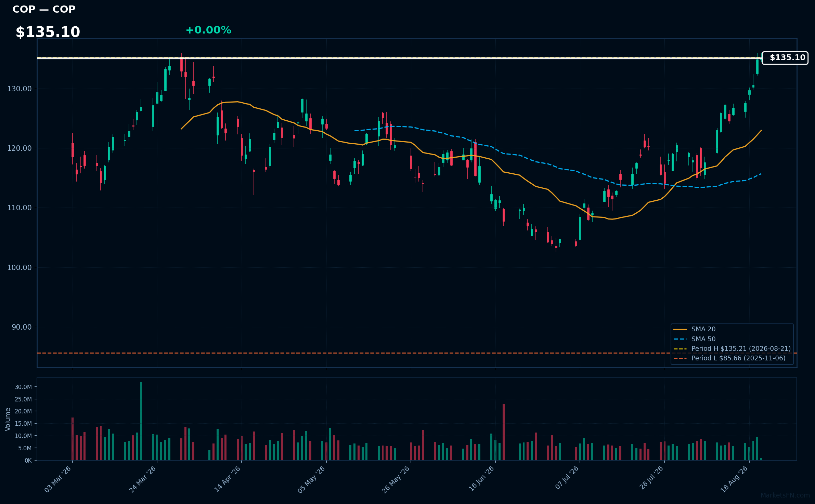Click the 130.00 price axis label
Image resolution: width=815 pixels, height=504 pixels.
(x=20, y=89)
